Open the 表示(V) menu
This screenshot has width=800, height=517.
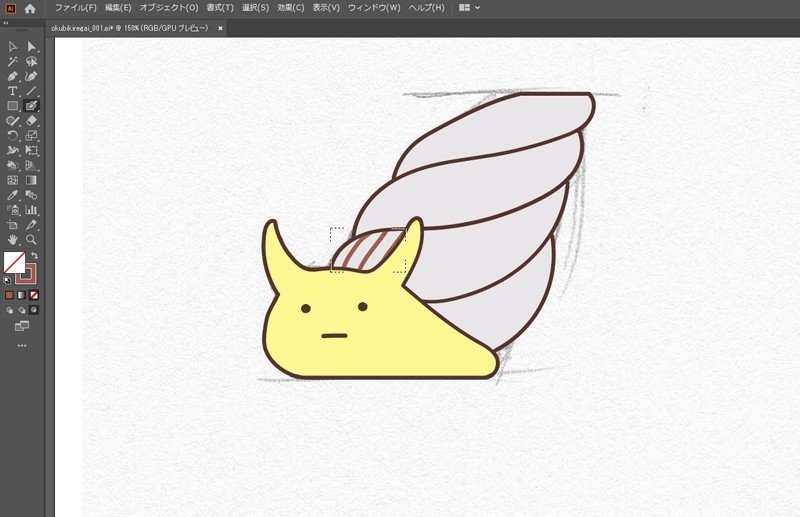[x=326, y=8]
